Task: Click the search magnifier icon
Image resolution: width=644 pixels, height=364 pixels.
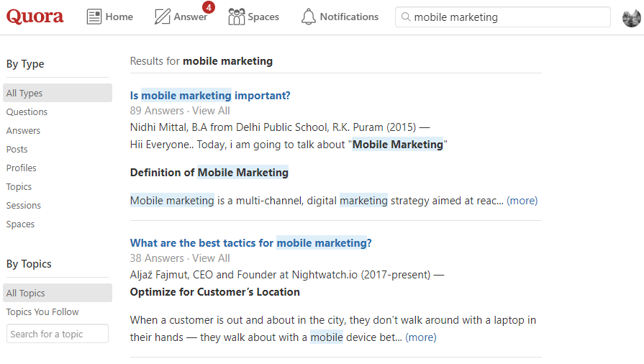Action: click(x=406, y=17)
